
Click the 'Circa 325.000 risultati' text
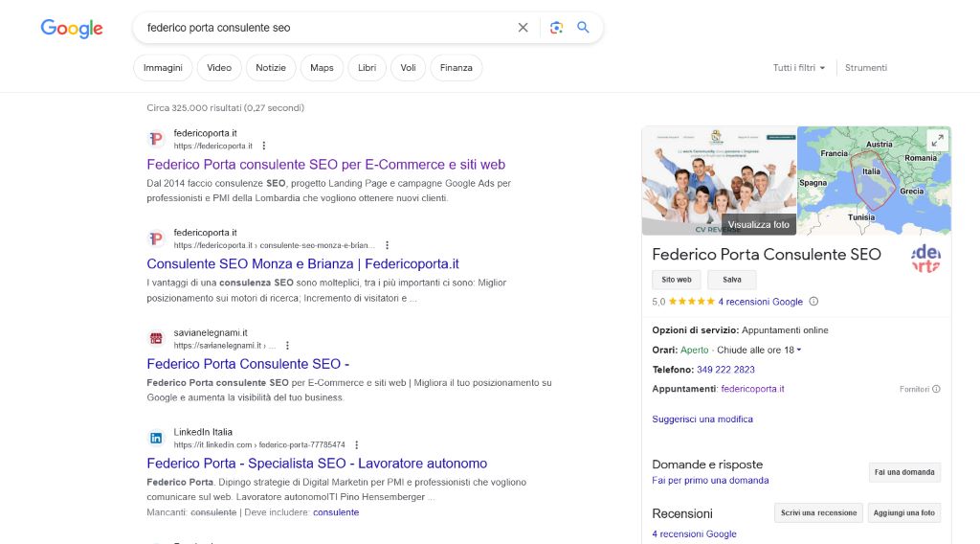226,107
